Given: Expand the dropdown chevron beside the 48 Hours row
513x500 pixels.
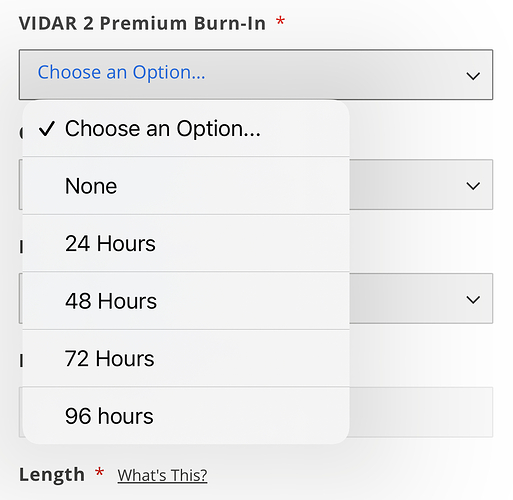Looking at the screenshot, I should point(473,299).
